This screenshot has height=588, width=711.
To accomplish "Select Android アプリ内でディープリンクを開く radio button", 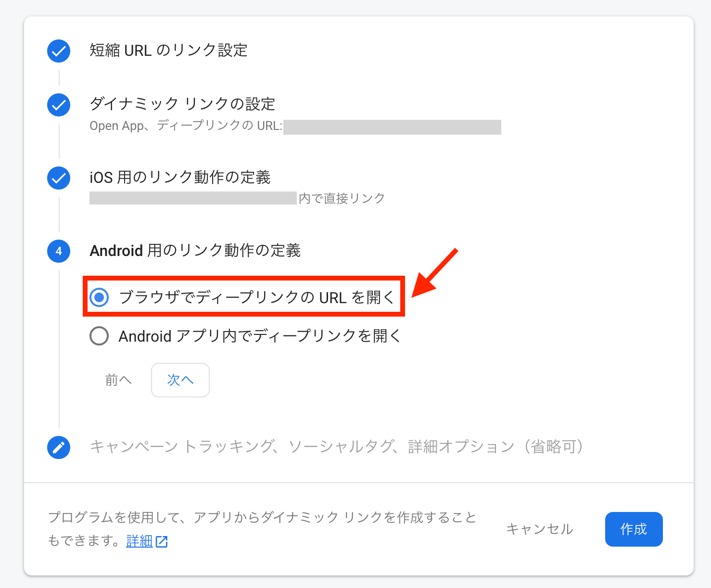I will 100,336.
